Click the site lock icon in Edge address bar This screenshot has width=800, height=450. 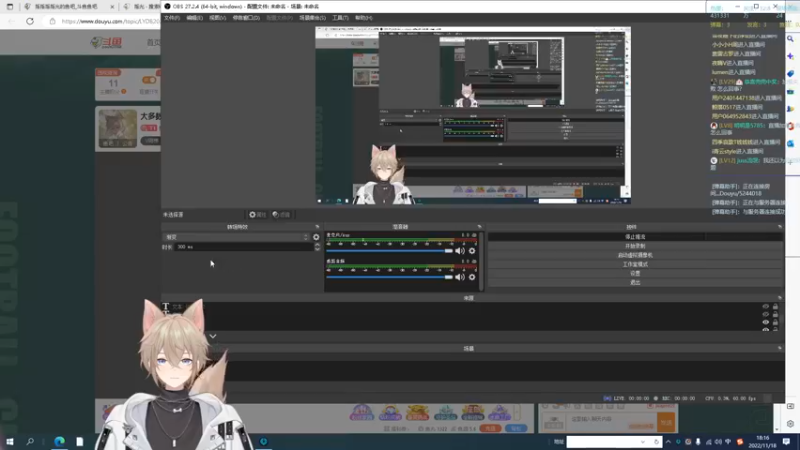[52, 21]
